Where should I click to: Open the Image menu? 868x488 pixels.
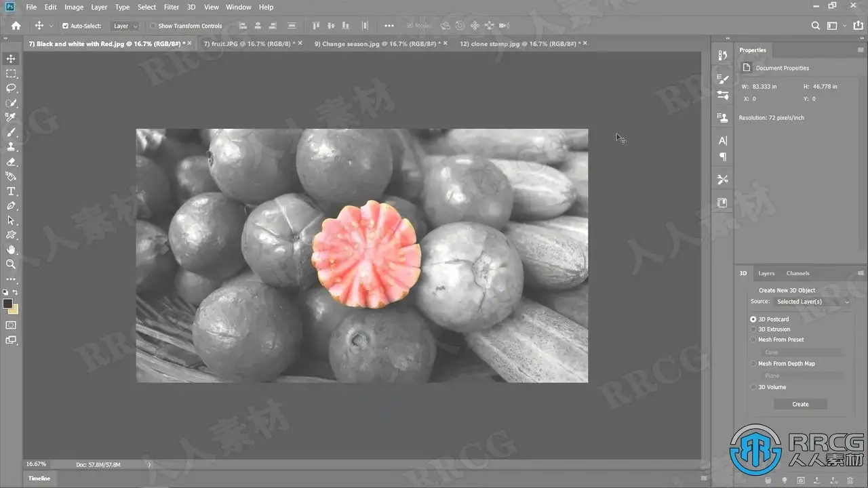pyautogui.click(x=74, y=7)
